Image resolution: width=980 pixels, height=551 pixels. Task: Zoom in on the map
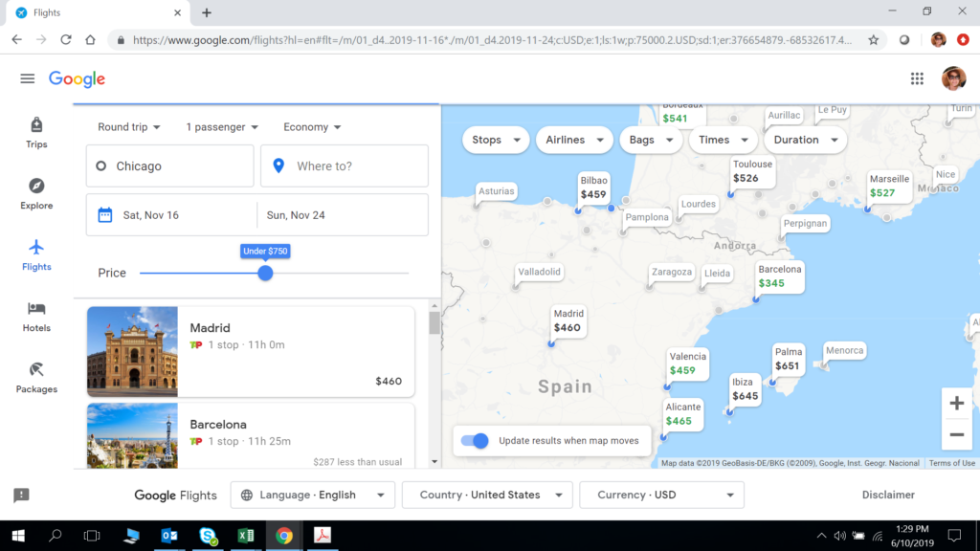pos(956,404)
